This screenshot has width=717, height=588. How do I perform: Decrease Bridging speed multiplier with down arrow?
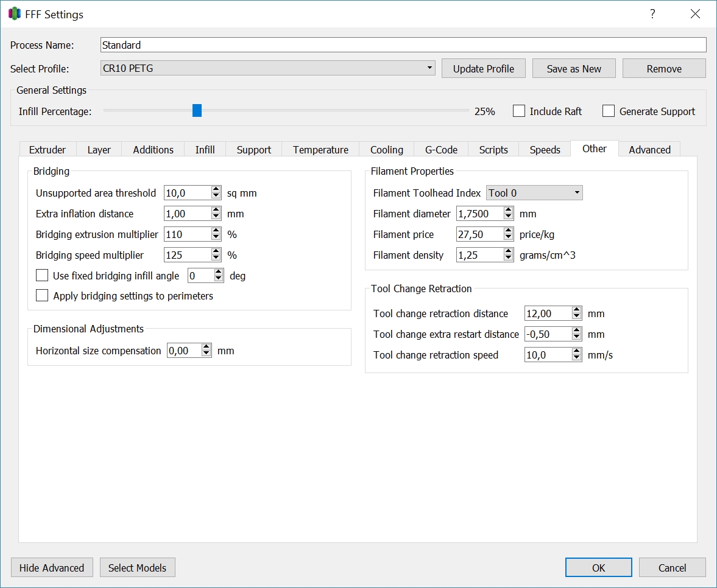(216, 259)
